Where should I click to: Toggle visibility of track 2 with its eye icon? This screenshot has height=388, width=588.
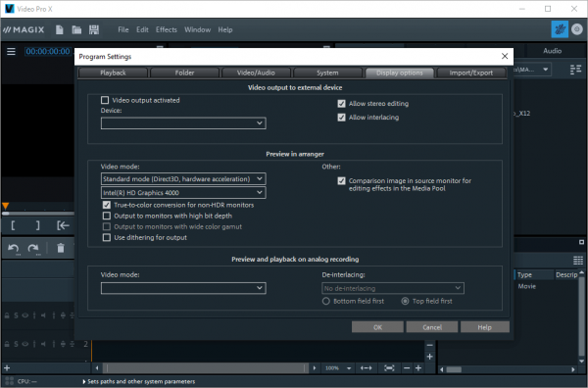pos(24,344)
